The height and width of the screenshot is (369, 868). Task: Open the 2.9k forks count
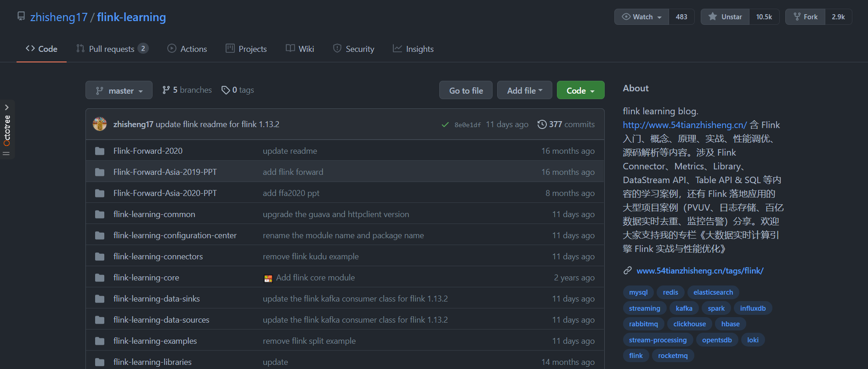[838, 17]
